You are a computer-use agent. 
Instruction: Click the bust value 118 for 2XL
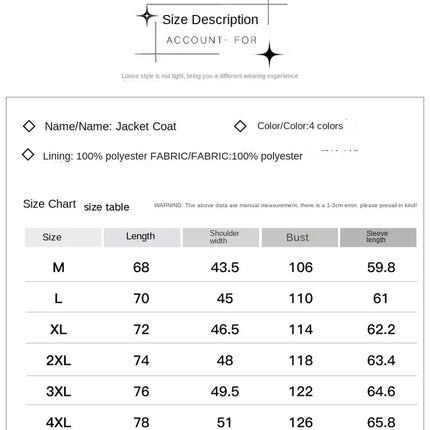301,360
